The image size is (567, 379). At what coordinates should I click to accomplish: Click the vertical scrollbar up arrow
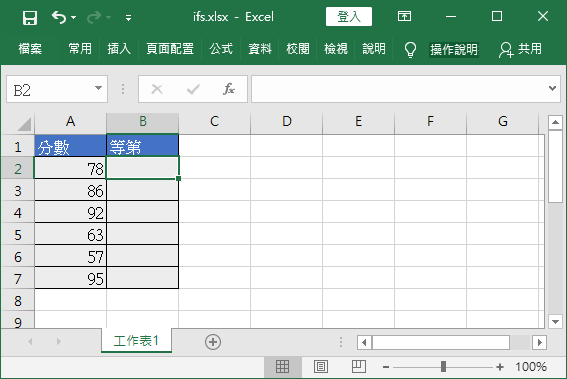(x=555, y=123)
